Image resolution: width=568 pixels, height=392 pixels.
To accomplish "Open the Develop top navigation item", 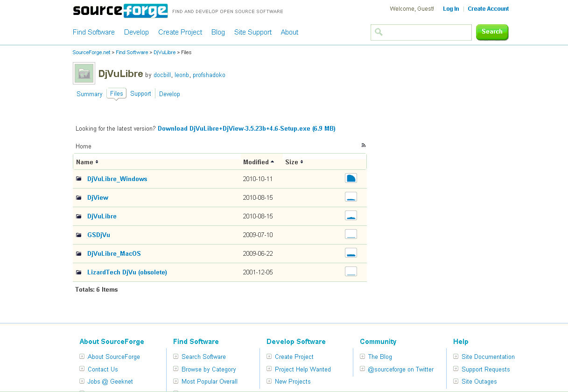I will click(136, 32).
